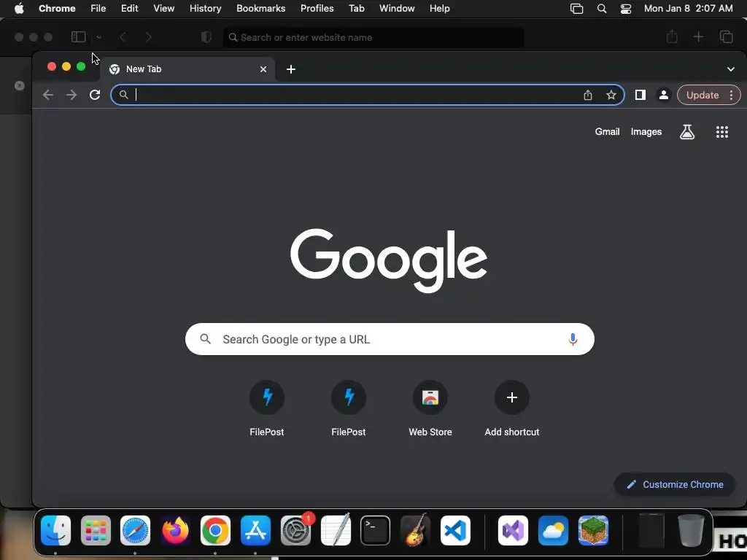This screenshot has height=560, width=747.
Task: Launch Firefox from the Dock
Action: (175, 531)
